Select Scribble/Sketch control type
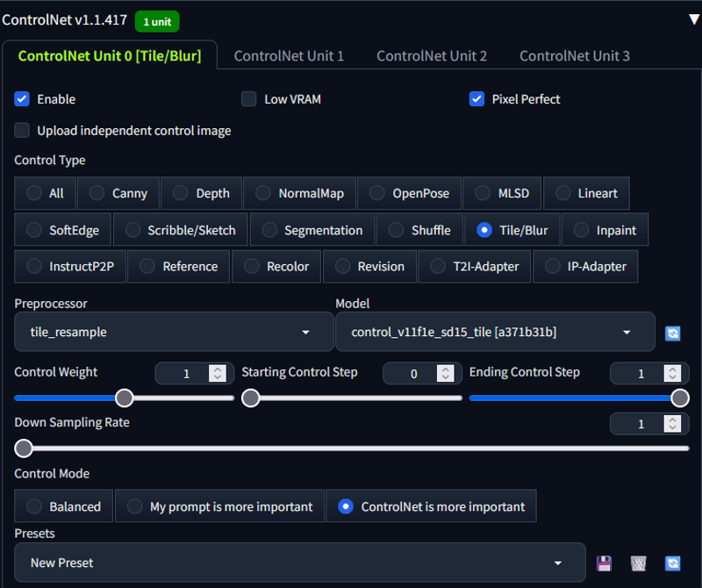The width and height of the screenshot is (702, 588). click(181, 230)
